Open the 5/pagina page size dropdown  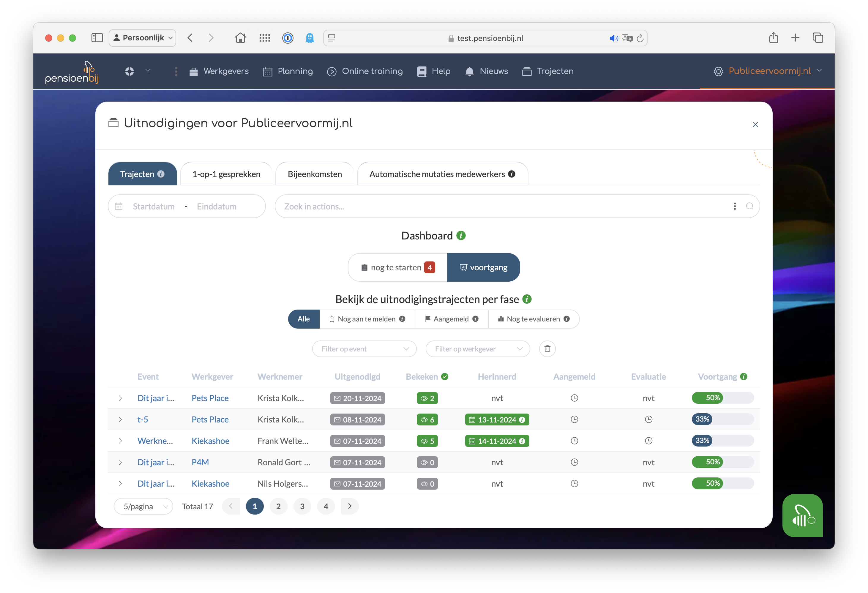(143, 506)
